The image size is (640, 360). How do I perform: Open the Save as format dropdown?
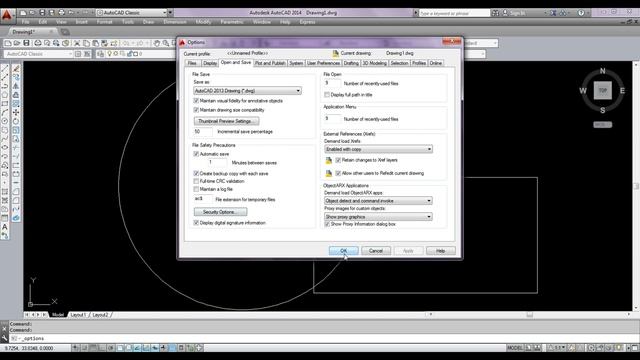pos(247,91)
